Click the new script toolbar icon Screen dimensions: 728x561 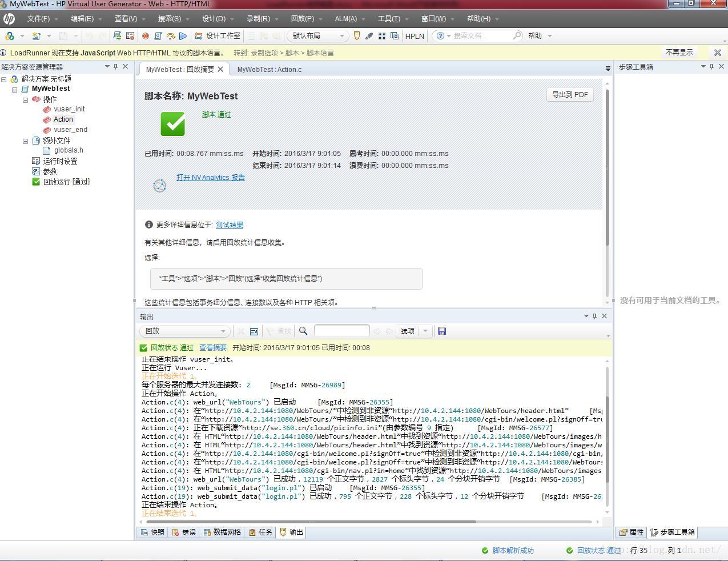point(10,36)
